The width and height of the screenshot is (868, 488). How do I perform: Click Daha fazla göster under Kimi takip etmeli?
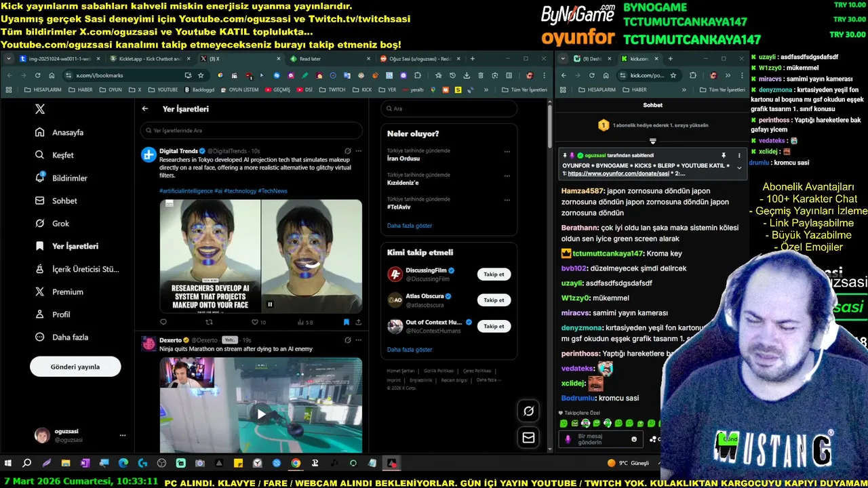tap(410, 350)
